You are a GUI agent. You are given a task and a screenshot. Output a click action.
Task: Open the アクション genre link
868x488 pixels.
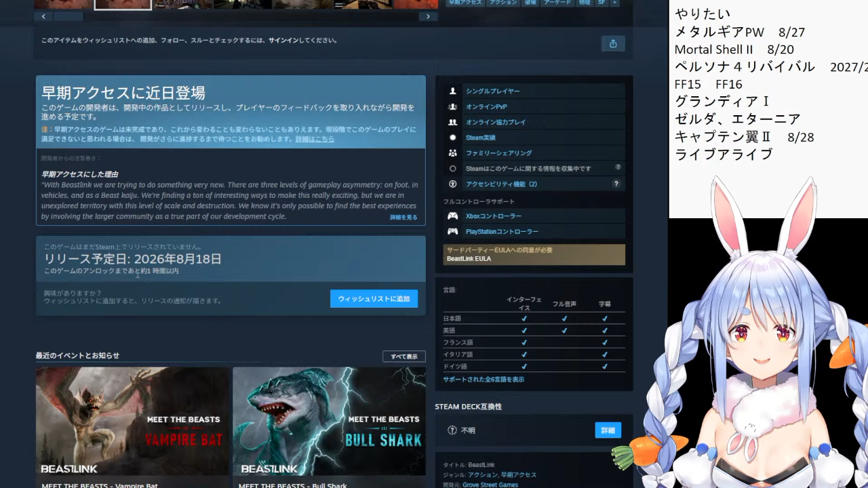click(x=482, y=475)
